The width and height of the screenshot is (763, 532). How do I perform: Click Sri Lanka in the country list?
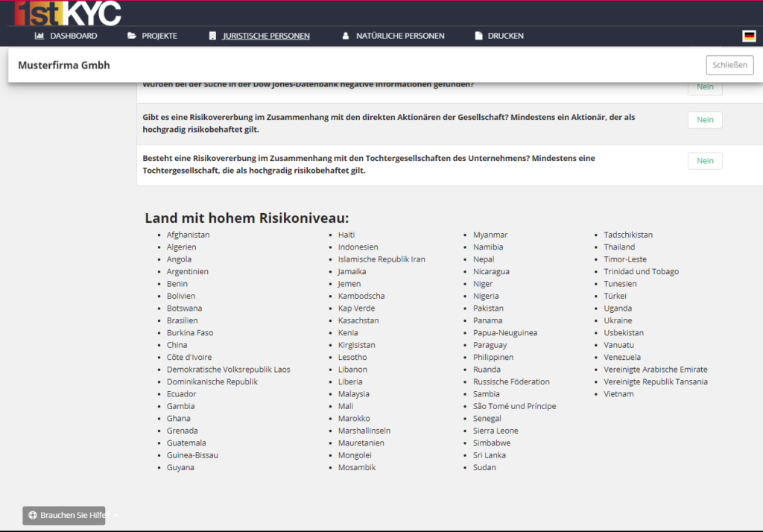489,455
